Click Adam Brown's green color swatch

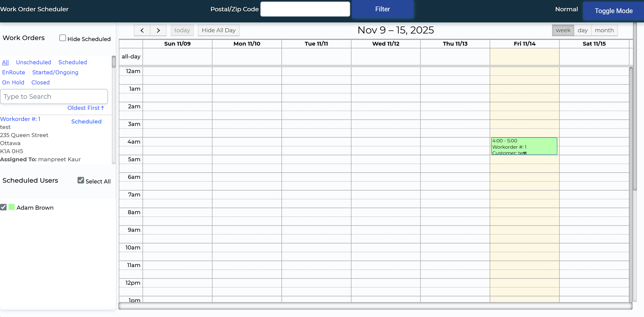click(x=12, y=207)
